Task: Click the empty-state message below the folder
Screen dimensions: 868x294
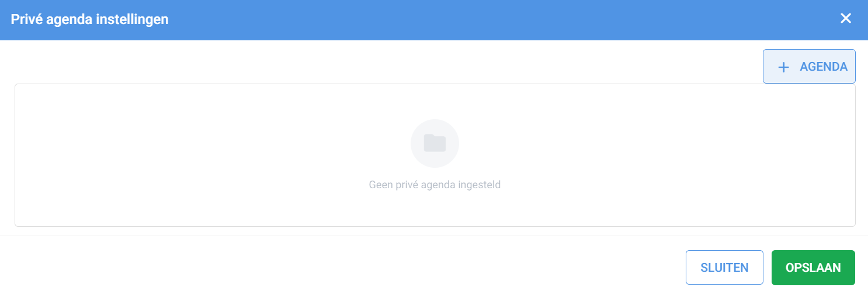Action: (x=435, y=185)
